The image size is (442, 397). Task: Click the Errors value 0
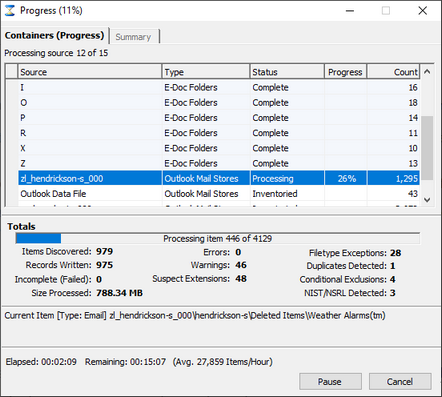point(238,252)
